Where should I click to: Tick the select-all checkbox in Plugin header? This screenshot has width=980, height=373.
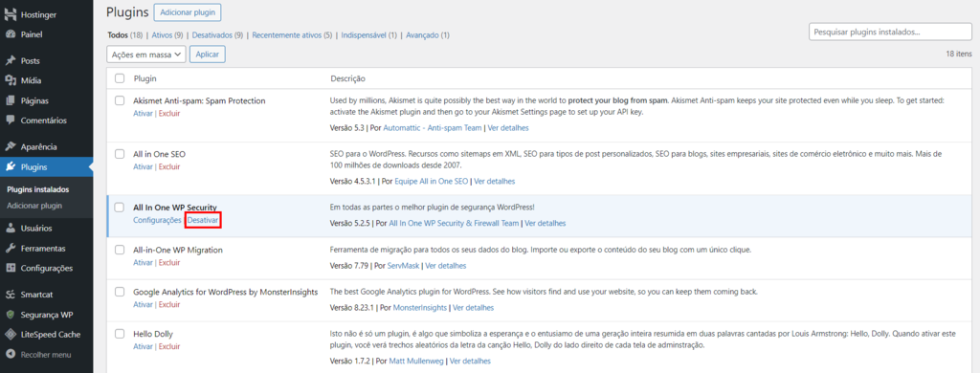(x=120, y=78)
